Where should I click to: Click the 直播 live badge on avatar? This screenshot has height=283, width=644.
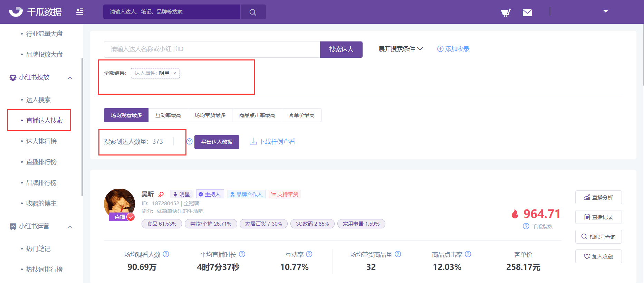121,217
